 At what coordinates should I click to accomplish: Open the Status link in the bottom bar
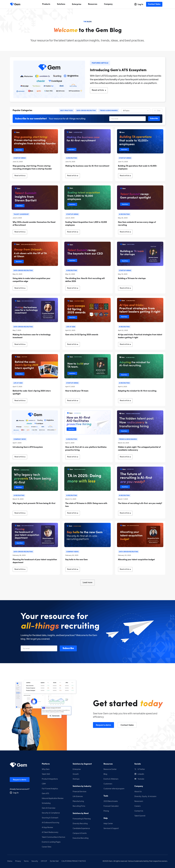[x=10, y=861]
